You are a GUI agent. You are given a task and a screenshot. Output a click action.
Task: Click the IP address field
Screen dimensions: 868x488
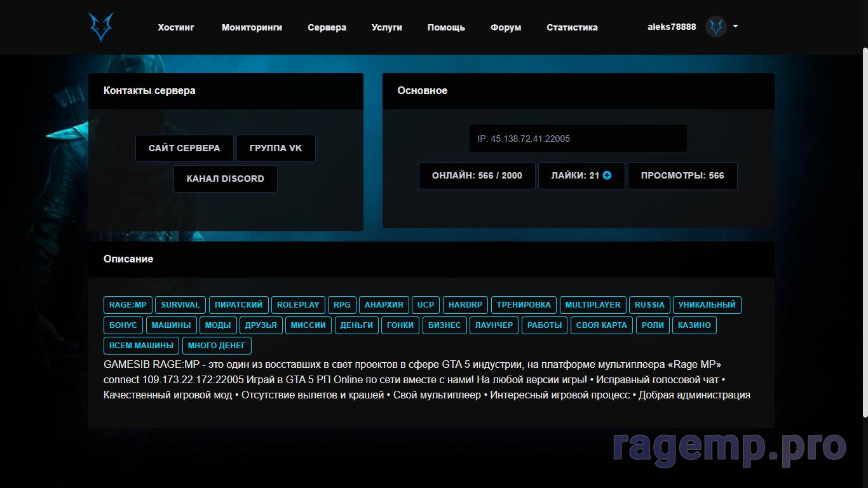click(578, 138)
